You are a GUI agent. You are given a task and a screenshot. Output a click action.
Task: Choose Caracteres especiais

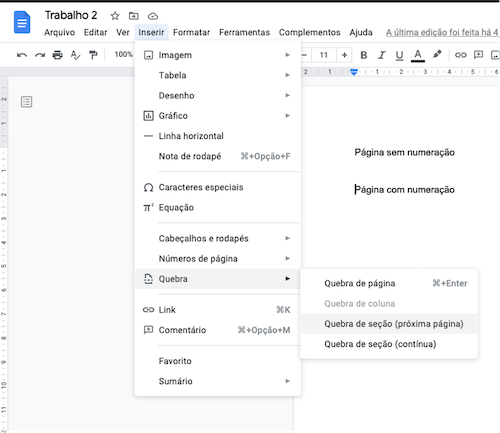pos(218,187)
